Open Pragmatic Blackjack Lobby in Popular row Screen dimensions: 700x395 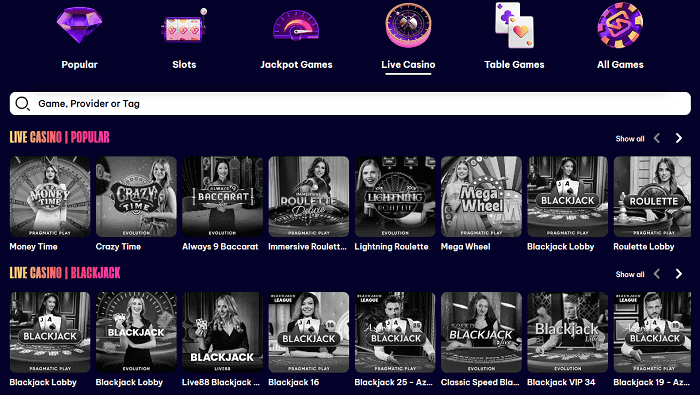[x=567, y=196]
